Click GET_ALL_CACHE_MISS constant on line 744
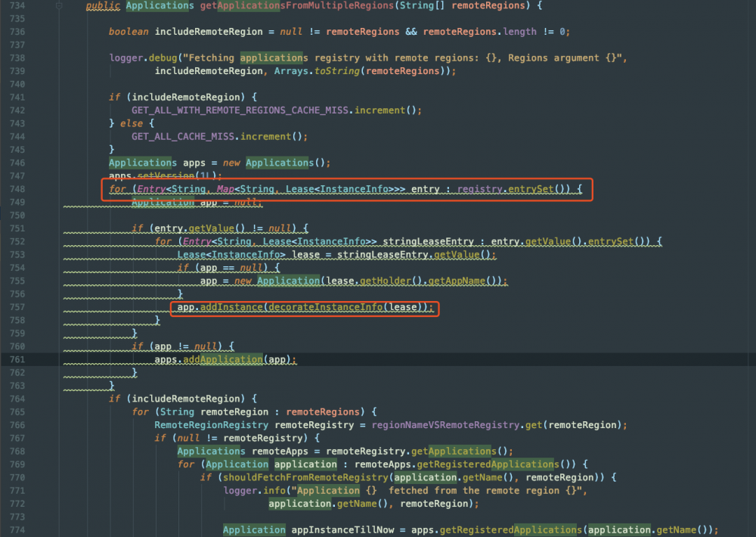The width and height of the screenshot is (756, 537). [x=183, y=137]
